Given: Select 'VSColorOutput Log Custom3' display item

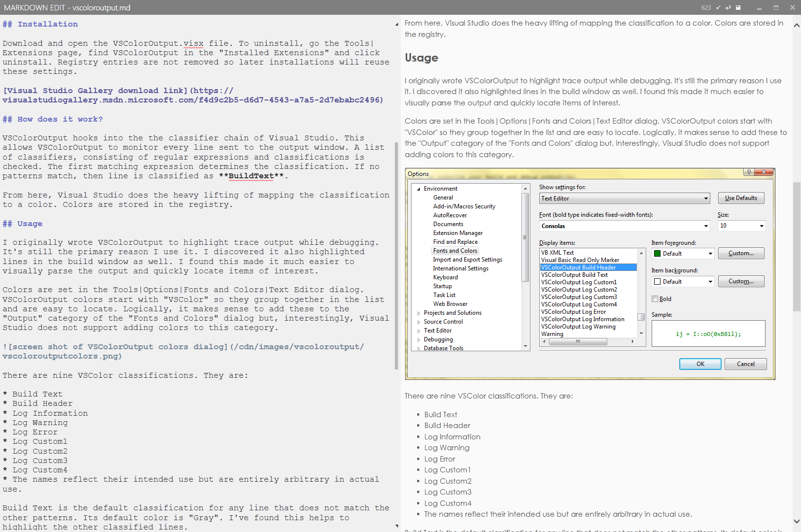Looking at the screenshot, I should (579, 297).
